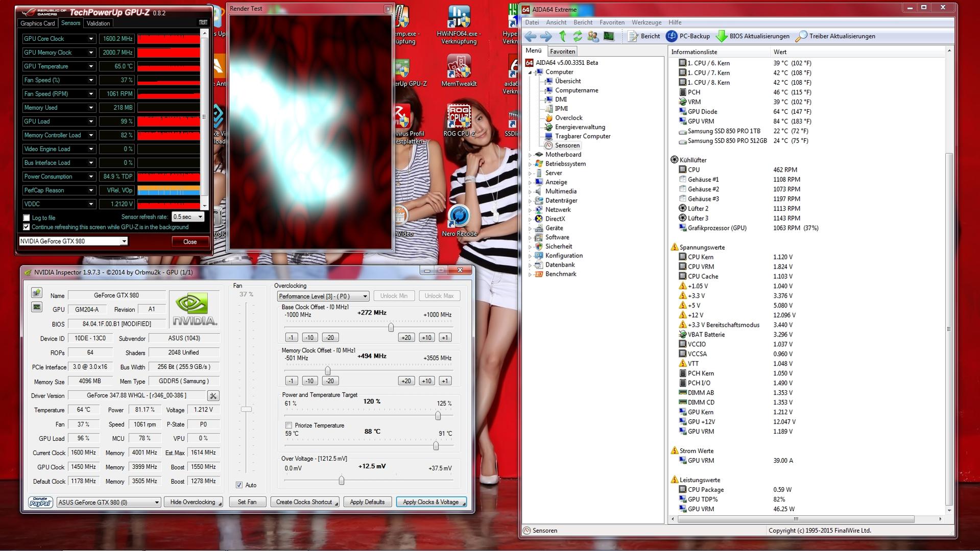Image resolution: width=980 pixels, height=551 pixels.
Task: Click the fan speed vertical slider handle
Action: click(246, 409)
